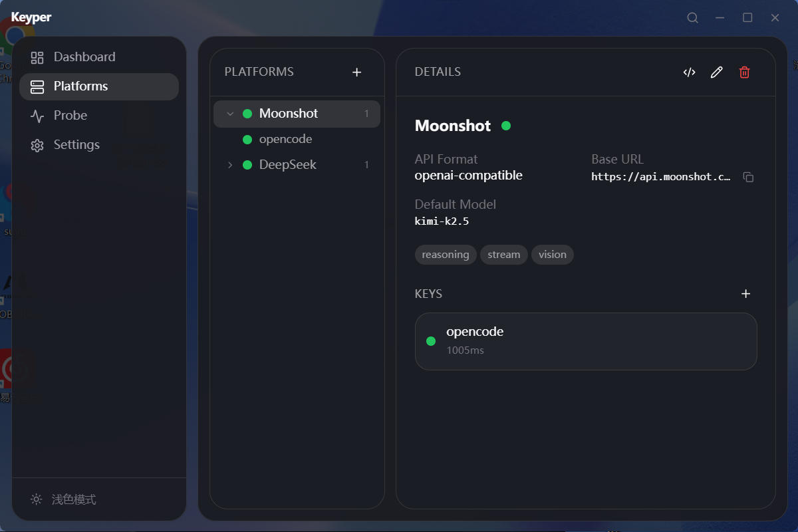Add a new key with plus icon
Image resolution: width=798 pixels, height=532 pixels.
(745, 294)
